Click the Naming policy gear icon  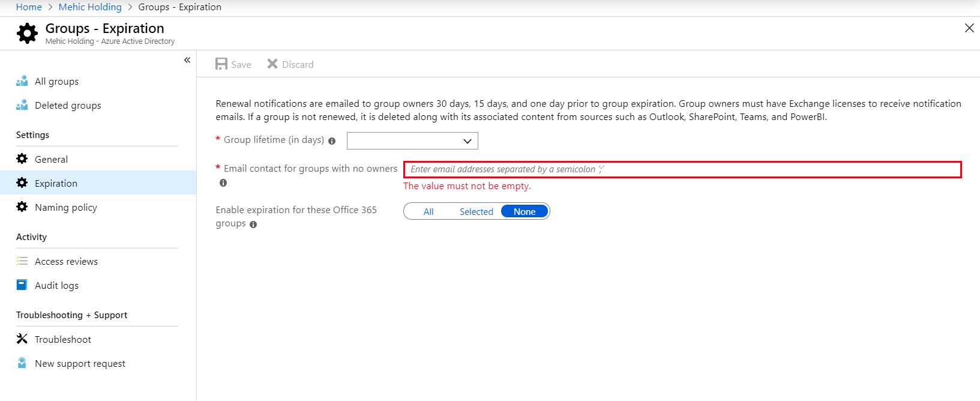(22, 207)
